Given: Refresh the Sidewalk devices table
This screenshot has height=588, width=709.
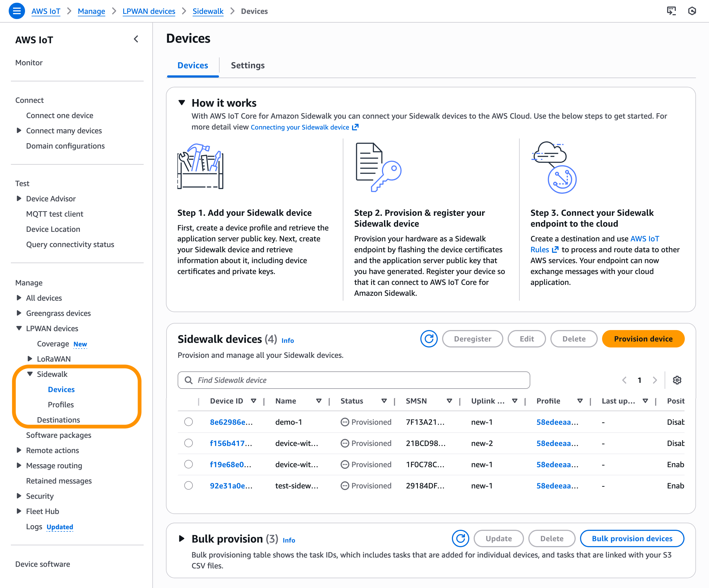Looking at the screenshot, I should coord(429,339).
